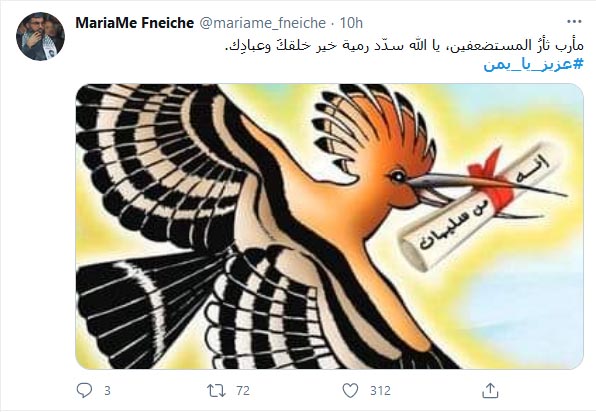Retweet using the retweet arrows icon
This screenshot has width=596, height=412.
(x=216, y=390)
